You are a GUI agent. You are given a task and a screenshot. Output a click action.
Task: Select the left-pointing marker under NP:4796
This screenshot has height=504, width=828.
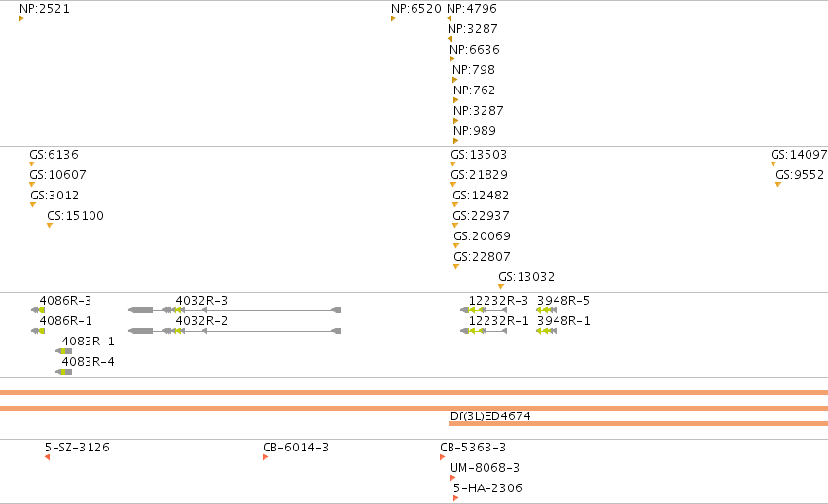pyautogui.click(x=449, y=18)
